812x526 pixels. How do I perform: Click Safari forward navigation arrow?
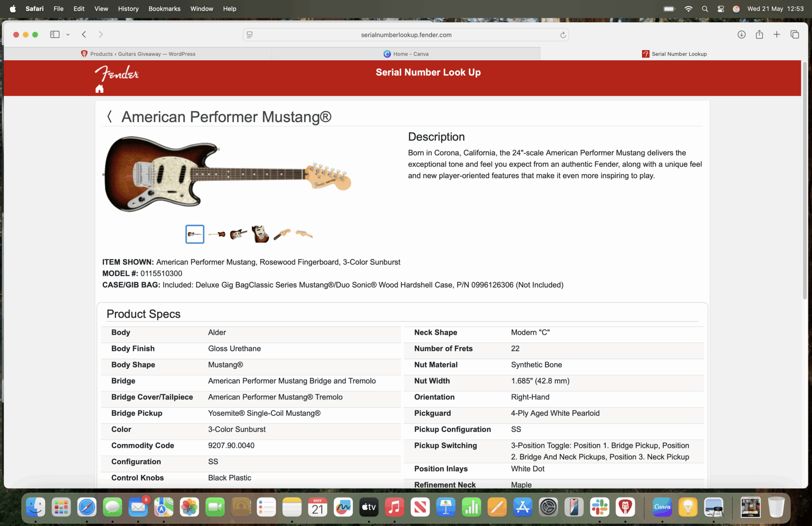click(101, 35)
